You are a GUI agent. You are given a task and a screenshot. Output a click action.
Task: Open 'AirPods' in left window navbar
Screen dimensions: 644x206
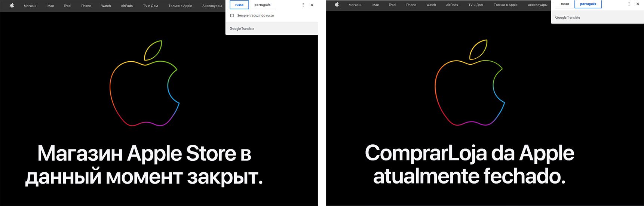point(127,6)
